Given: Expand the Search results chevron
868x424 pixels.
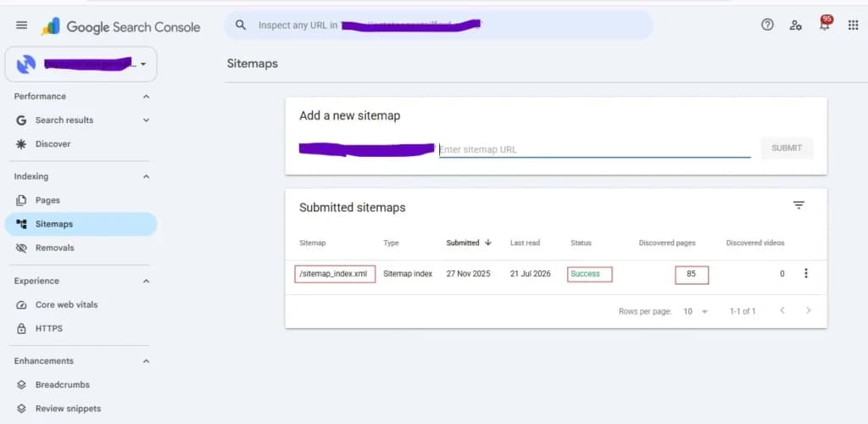Looking at the screenshot, I should pyautogui.click(x=146, y=120).
